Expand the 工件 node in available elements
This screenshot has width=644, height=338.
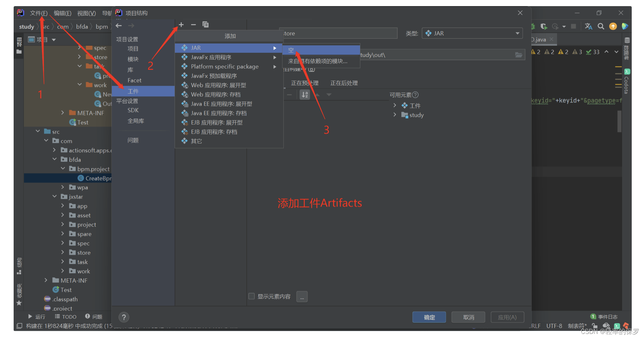395,105
